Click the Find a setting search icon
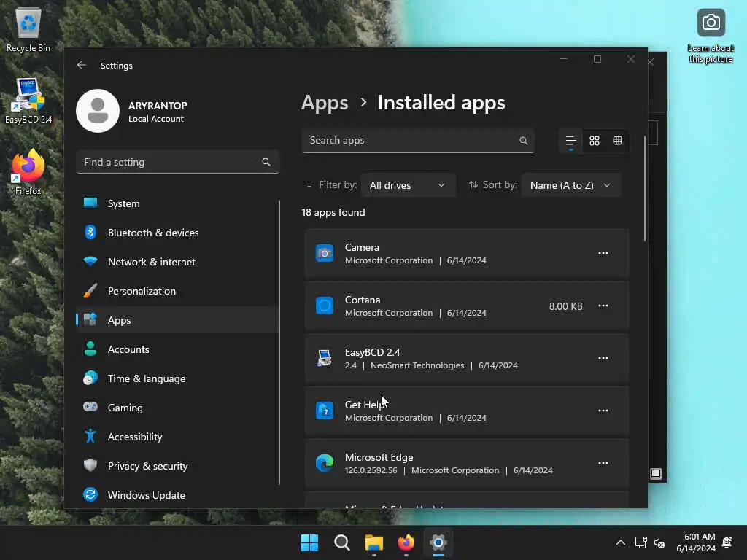The height and width of the screenshot is (560, 747). coord(266,162)
